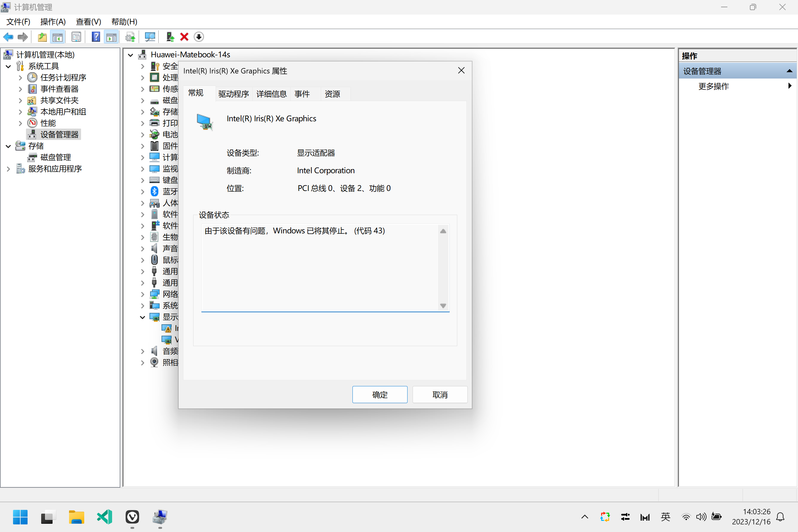
Task: Collapse the 设备管理器 actions section arrow
Action: (789, 71)
